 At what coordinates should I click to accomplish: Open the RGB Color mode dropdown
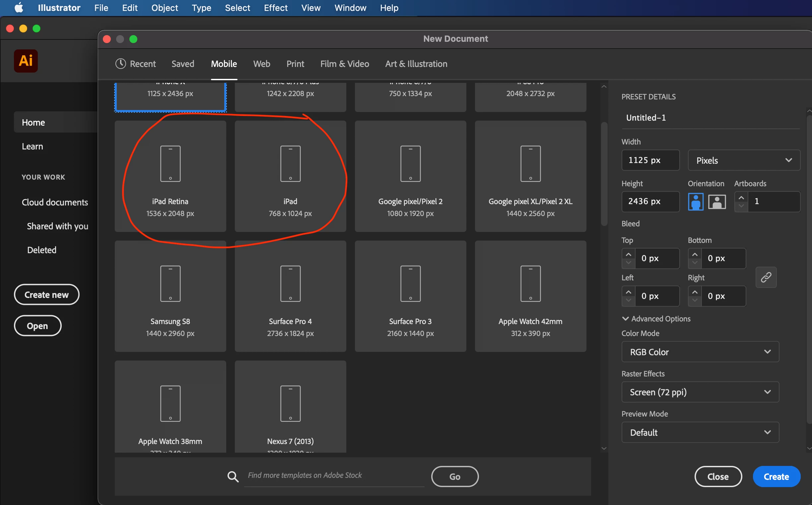pos(700,352)
